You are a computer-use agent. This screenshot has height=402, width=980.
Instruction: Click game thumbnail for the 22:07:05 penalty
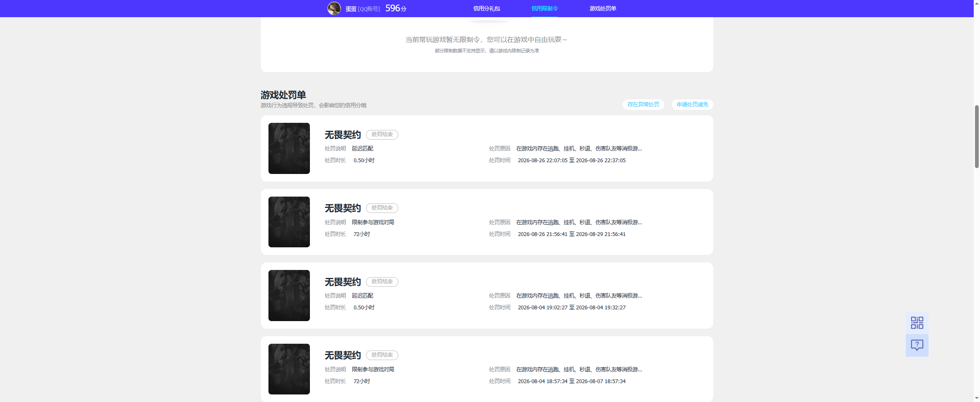point(289,148)
